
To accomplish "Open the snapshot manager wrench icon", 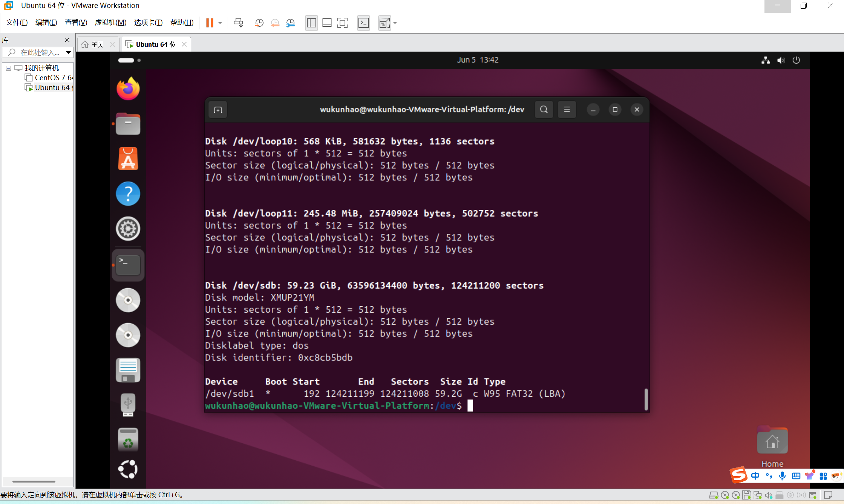I will (x=291, y=23).
